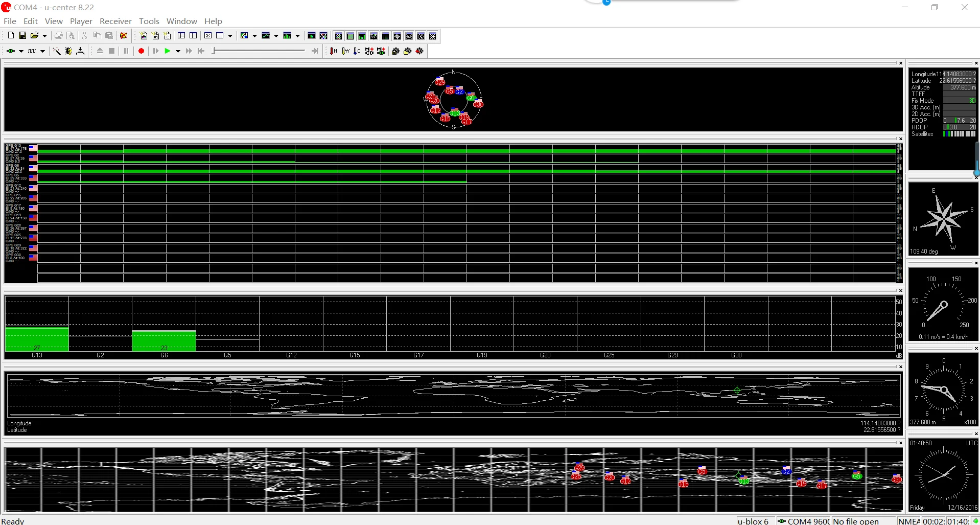Expand the Chart view dropdown arrow
The height and width of the screenshot is (525, 980).
tap(276, 36)
